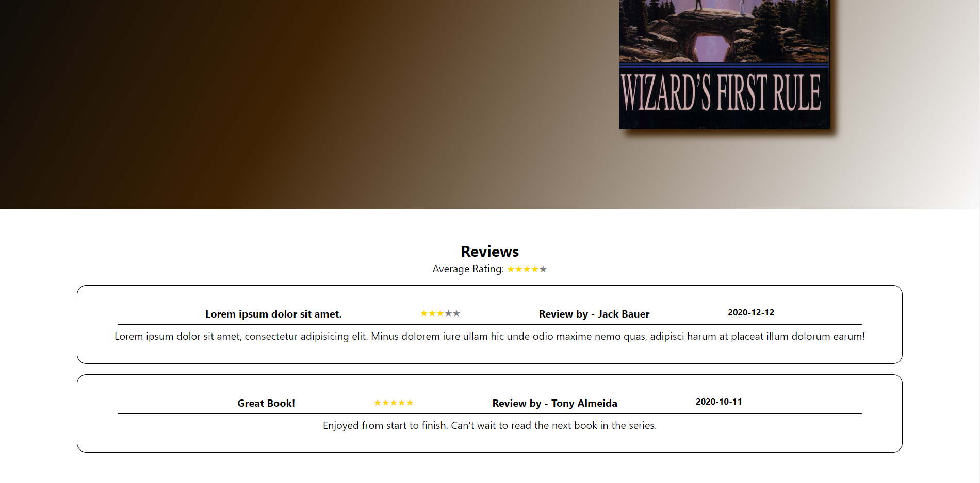This screenshot has width=980, height=483.
Task: Click the last grey star in Jack Bauer's rating
Action: [x=456, y=313]
